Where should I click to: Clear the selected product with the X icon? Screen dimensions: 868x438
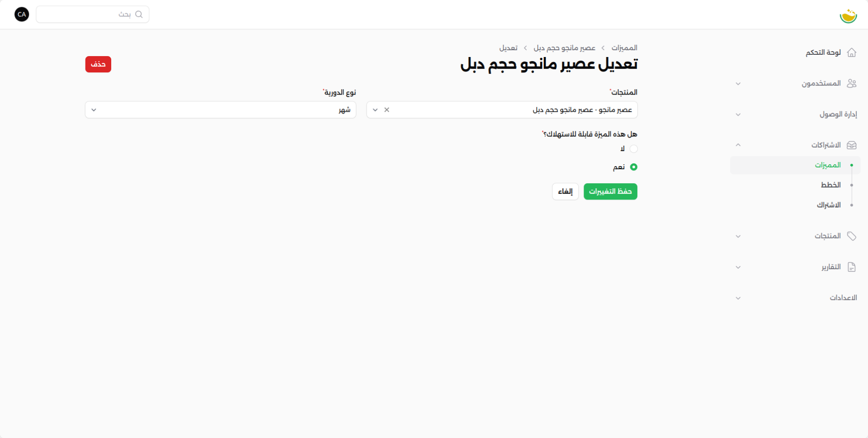[x=387, y=110]
